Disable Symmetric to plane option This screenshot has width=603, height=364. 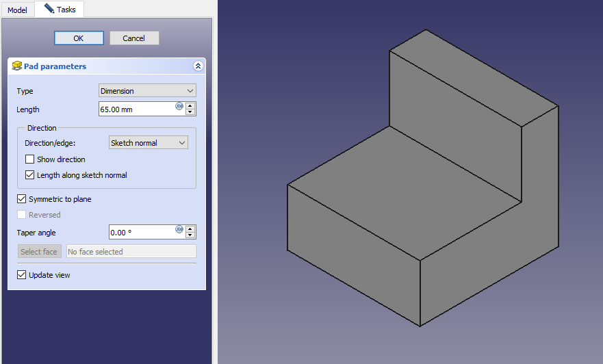tap(22, 199)
